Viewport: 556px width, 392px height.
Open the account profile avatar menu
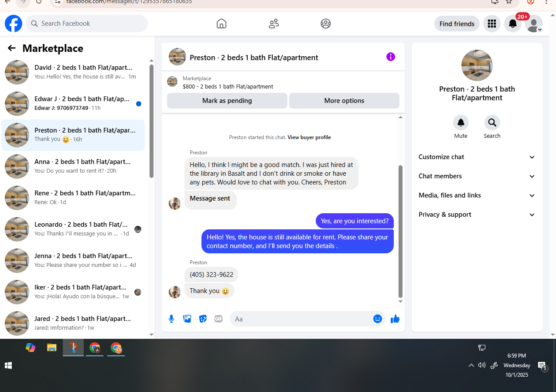[x=534, y=24]
